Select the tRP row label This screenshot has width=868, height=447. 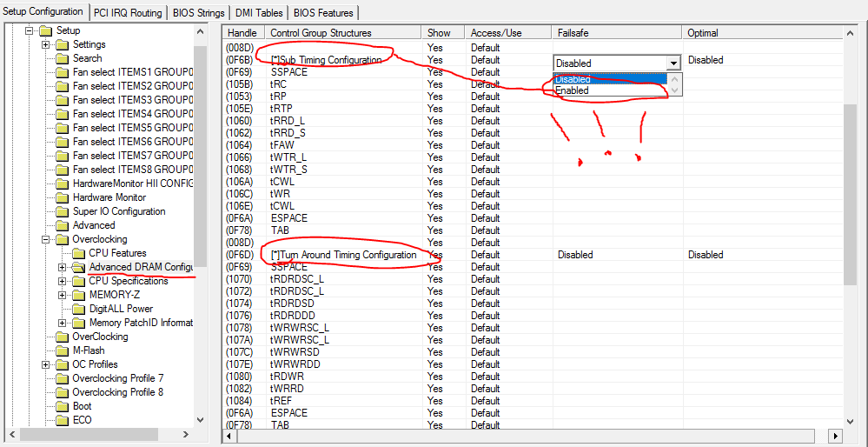277,97
